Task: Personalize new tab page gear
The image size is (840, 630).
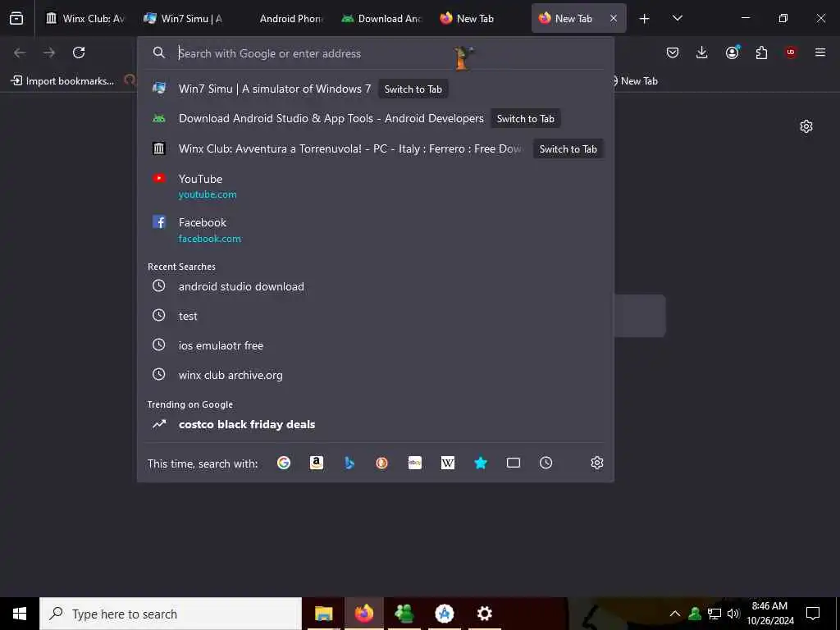Action: point(806,126)
